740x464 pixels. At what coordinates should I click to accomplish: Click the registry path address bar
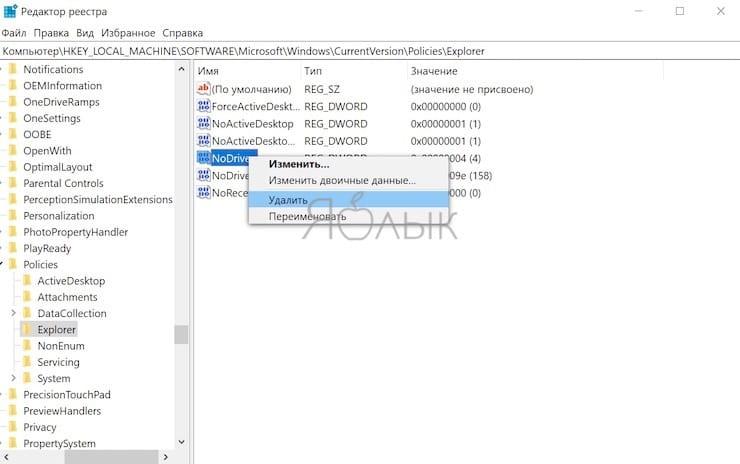370,51
